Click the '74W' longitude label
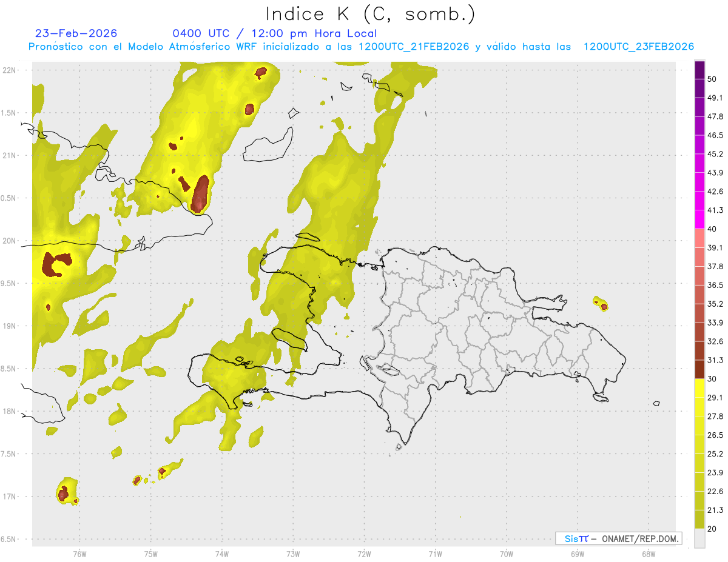This screenshot has width=728, height=562. pos(221,554)
